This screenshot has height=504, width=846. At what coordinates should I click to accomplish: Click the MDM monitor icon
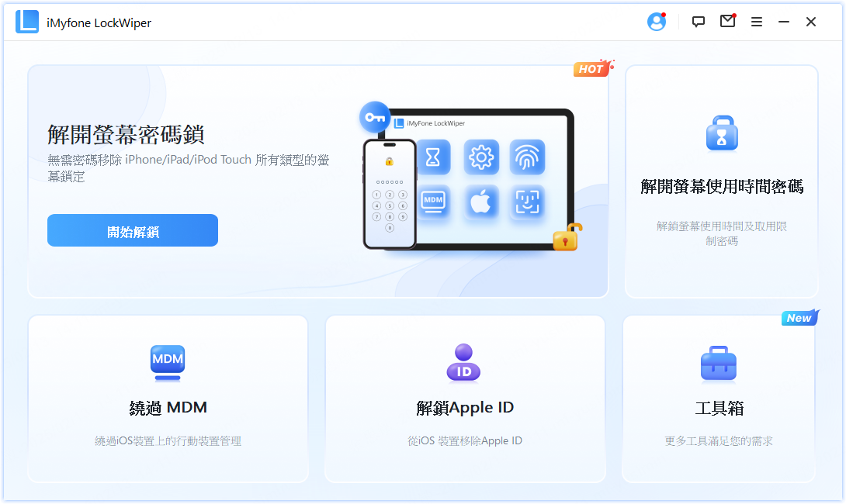coord(168,363)
